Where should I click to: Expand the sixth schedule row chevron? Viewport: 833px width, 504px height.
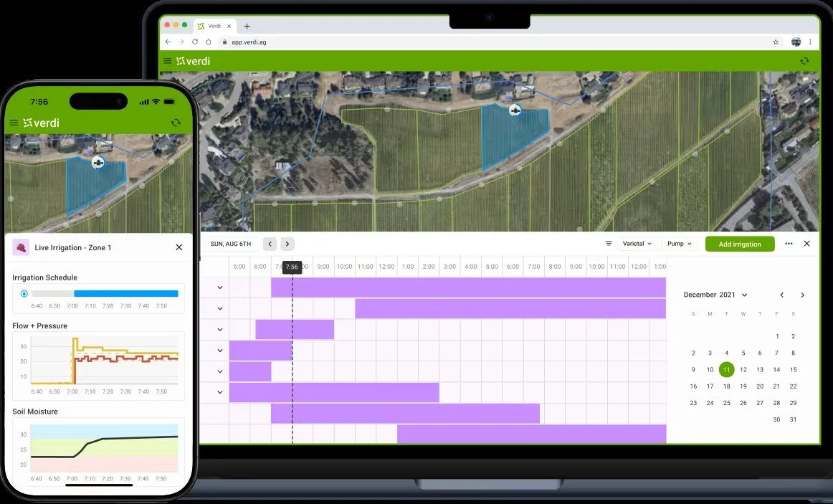220,392
